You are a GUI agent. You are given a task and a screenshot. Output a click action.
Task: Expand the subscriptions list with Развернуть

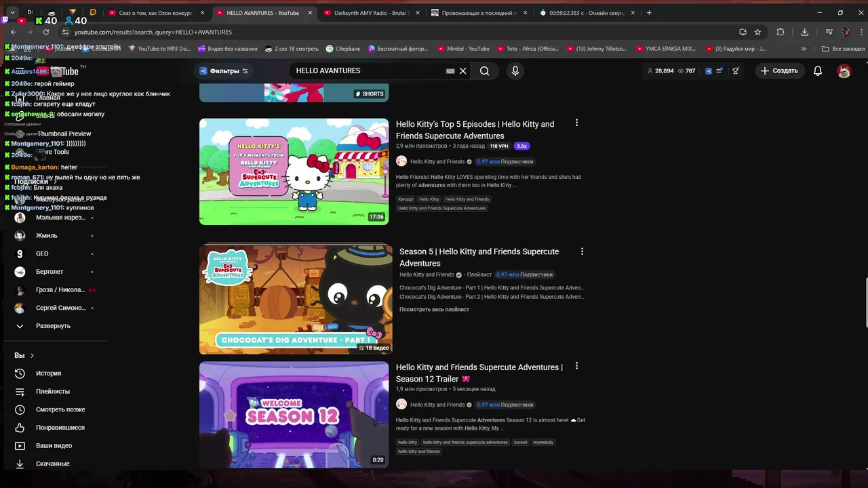[53, 326]
